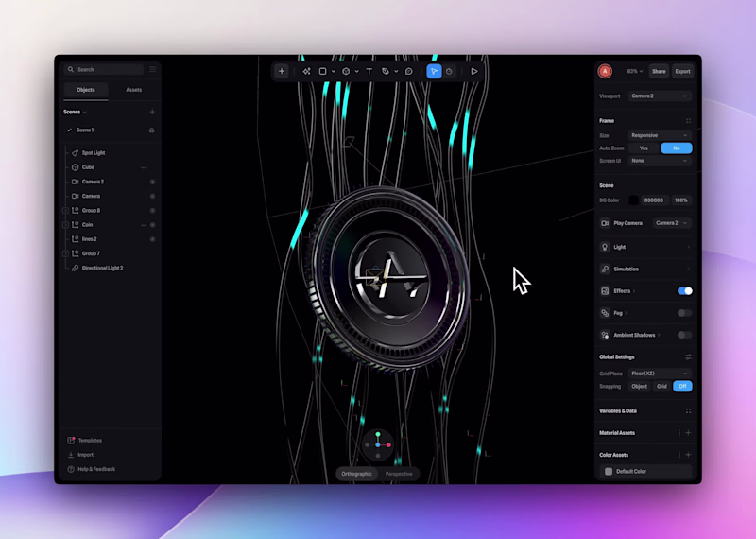Select the Comment bubble tool
The height and width of the screenshot is (539, 756).
click(409, 72)
